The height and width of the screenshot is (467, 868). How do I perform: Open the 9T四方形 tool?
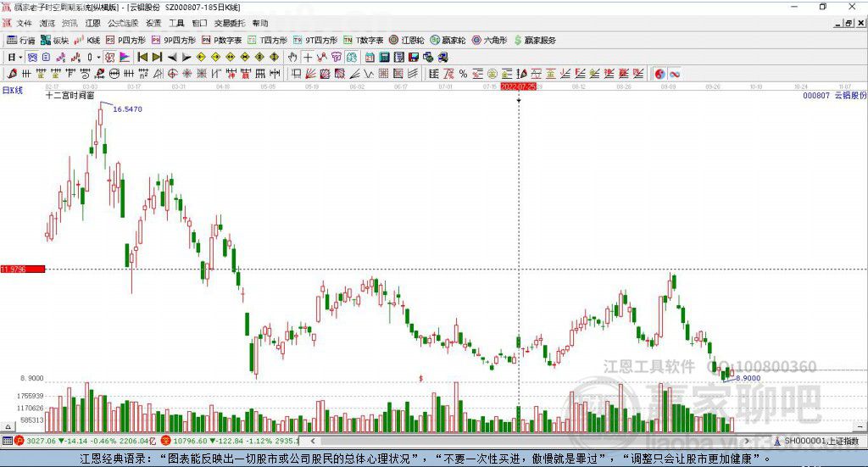pyautogui.click(x=315, y=41)
